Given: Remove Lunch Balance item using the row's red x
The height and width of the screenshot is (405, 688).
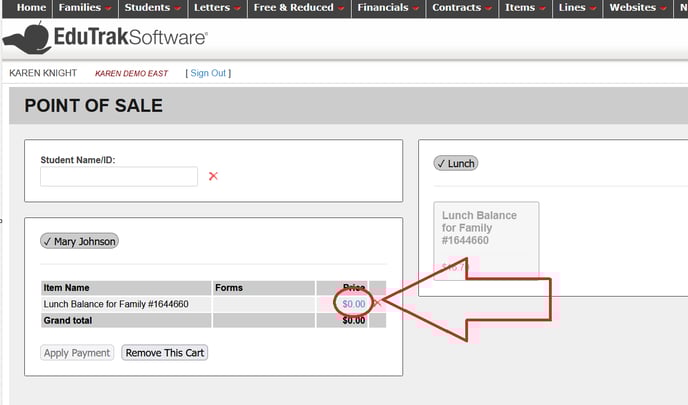Looking at the screenshot, I should (377, 303).
